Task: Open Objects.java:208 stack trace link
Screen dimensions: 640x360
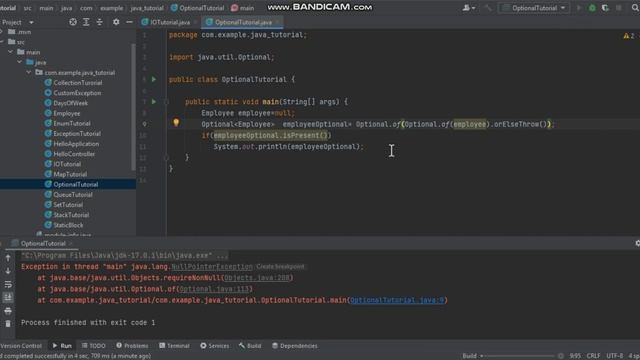Action: tap(257, 278)
